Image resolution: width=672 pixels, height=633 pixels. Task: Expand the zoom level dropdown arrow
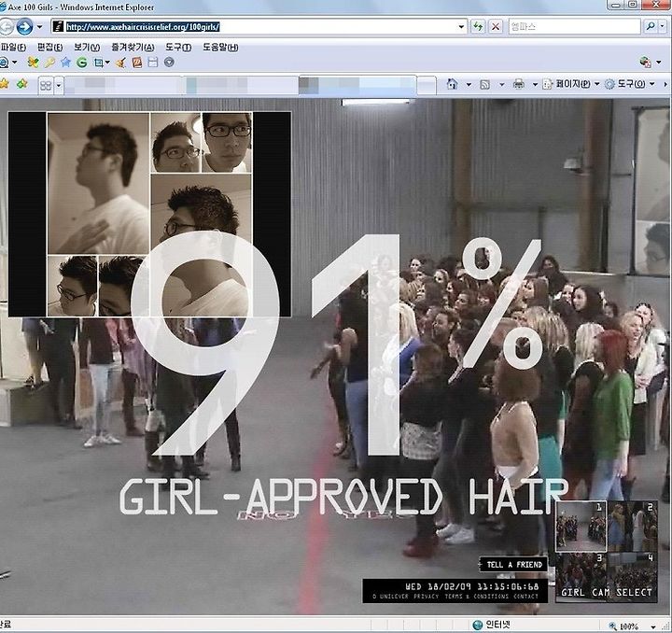[652, 627]
